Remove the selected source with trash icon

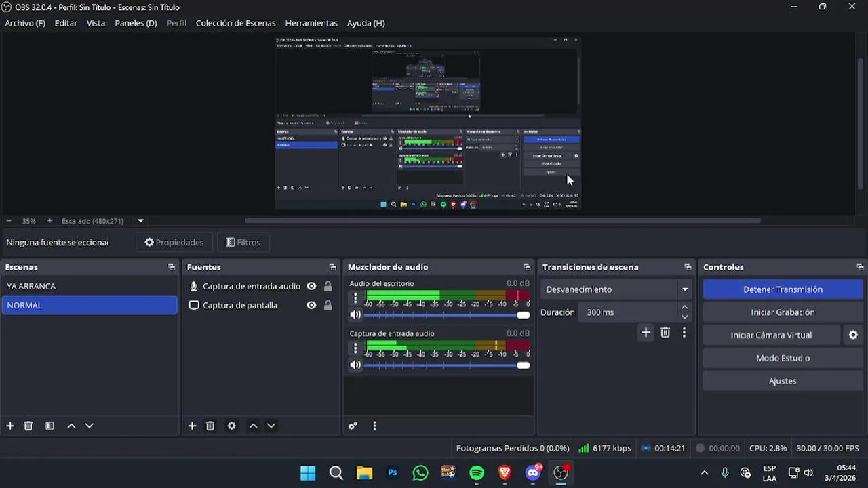pyautogui.click(x=210, y=426)
